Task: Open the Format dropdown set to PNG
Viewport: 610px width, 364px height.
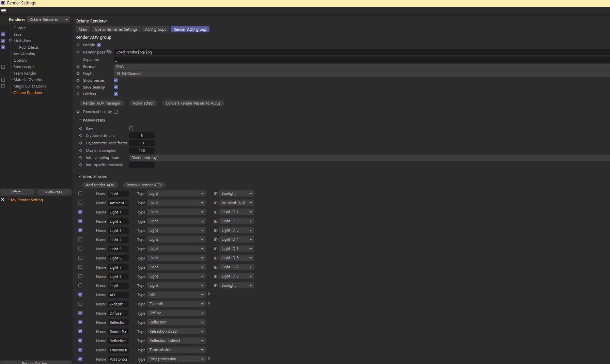Action: point(362,67)
